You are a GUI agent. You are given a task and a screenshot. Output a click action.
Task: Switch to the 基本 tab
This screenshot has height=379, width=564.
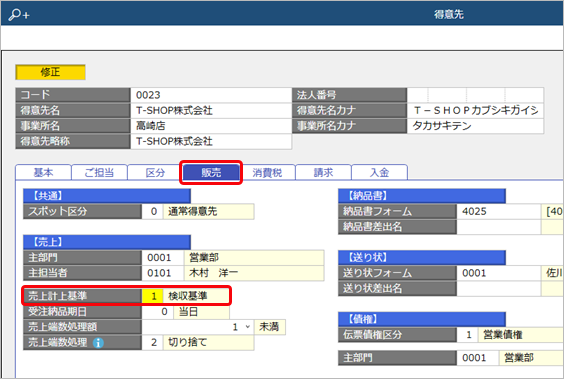click(x=43, y=173)
